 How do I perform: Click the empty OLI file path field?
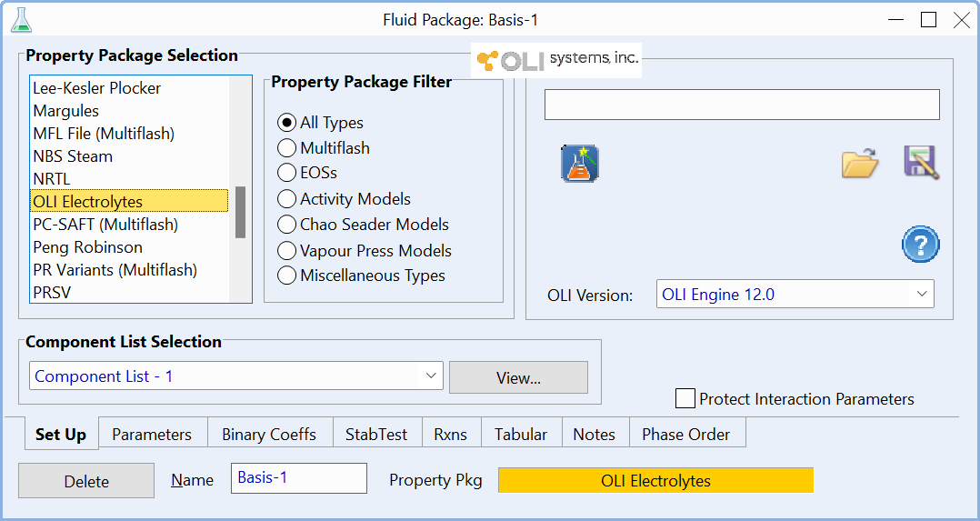[742, 105]
